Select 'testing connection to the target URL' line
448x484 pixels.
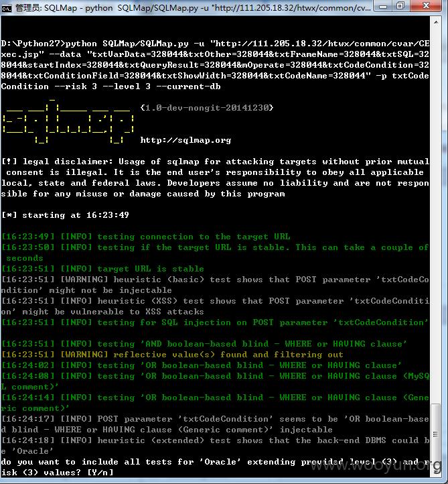pos(146,237)
